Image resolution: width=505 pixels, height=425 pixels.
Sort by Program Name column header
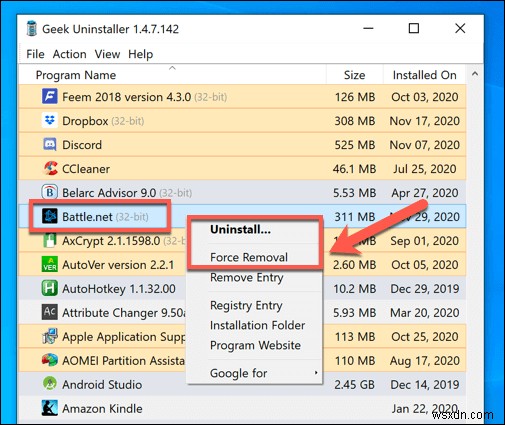tap(76, 75)
